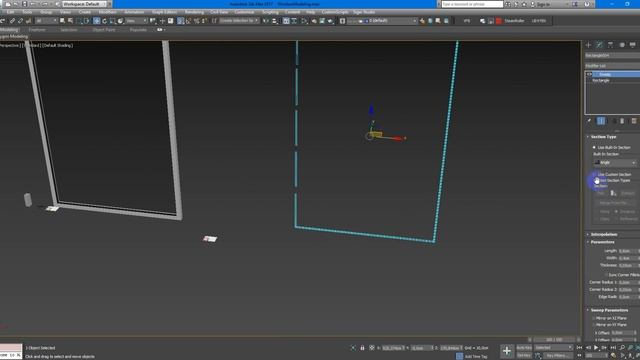Image resolution: width=640 pixels, height=360 pixels.
Task: Toggle the Angle Snap icon
Action: [188, 21]
